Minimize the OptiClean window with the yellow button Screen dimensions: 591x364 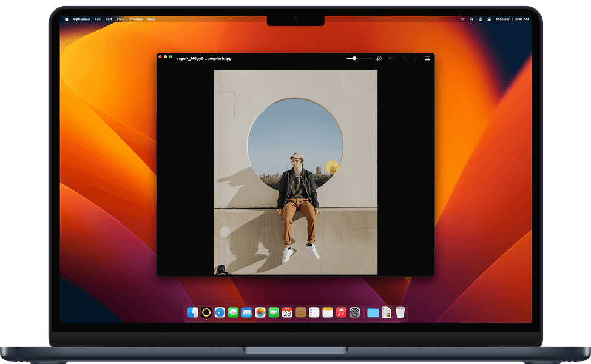[166, 57]
